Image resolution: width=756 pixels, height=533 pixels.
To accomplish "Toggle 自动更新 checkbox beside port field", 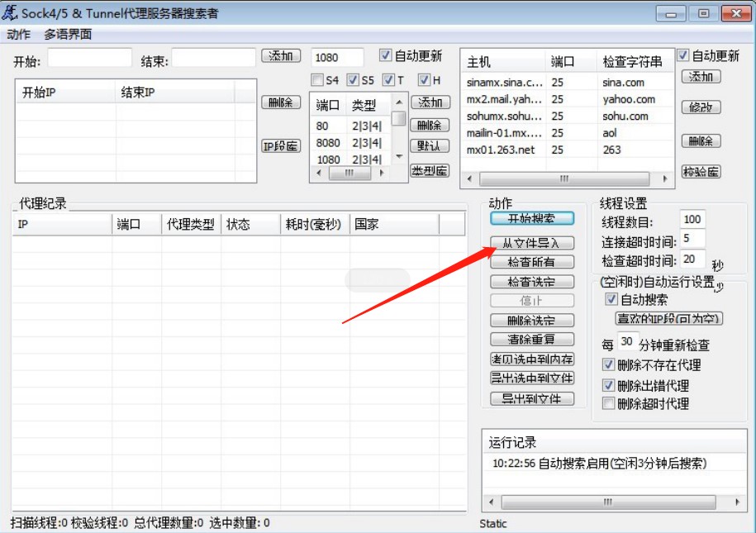I will pos(385,55).
